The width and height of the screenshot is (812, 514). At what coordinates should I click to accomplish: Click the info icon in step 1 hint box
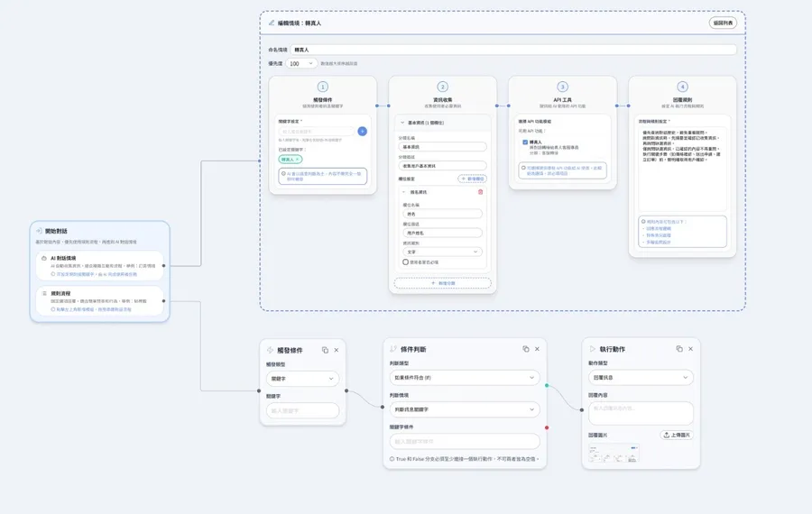coord(283,174)
